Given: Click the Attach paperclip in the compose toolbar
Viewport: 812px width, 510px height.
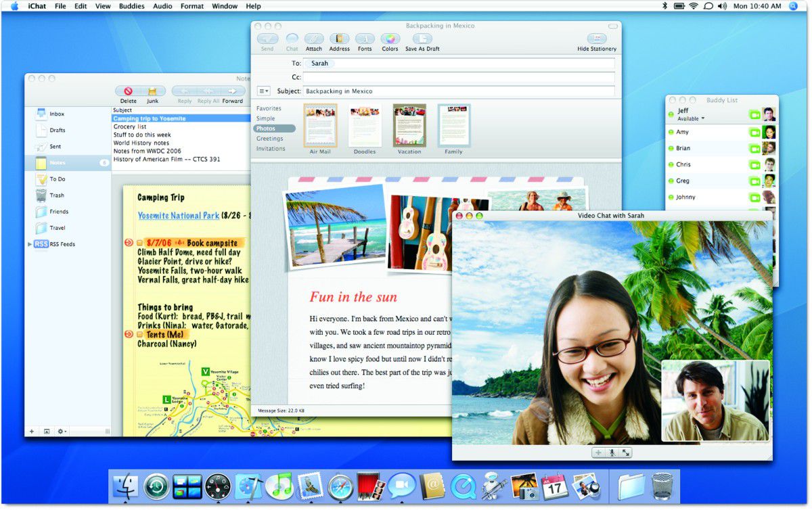Looking at the screenshot, I should click(x=314, y=39).
